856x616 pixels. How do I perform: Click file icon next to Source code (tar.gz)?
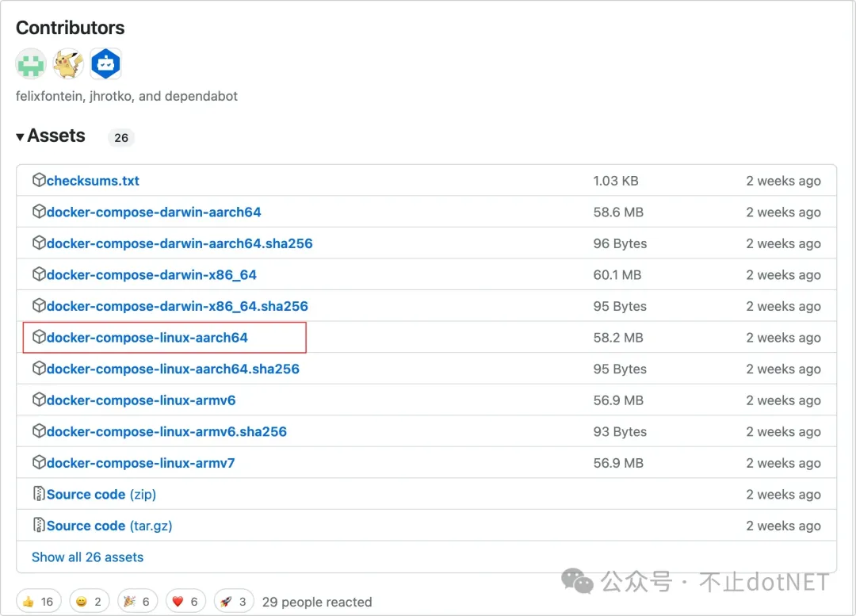pos(39,526)
